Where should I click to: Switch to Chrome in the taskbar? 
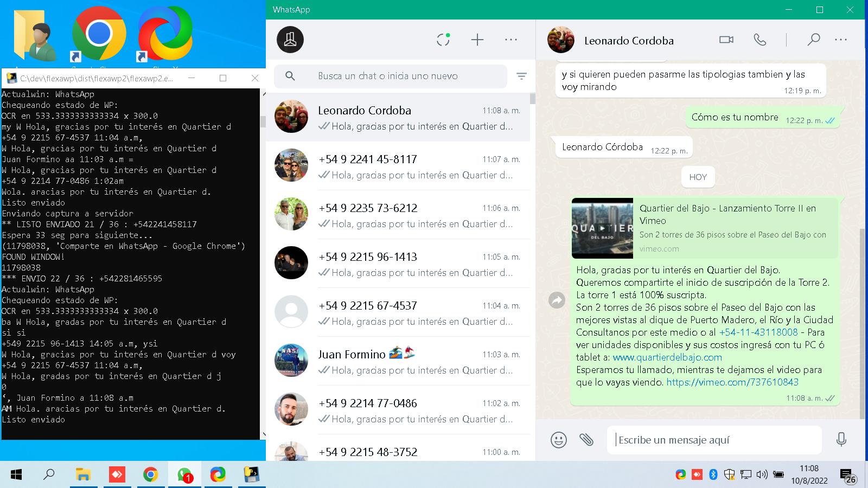(x=150, y=475)
